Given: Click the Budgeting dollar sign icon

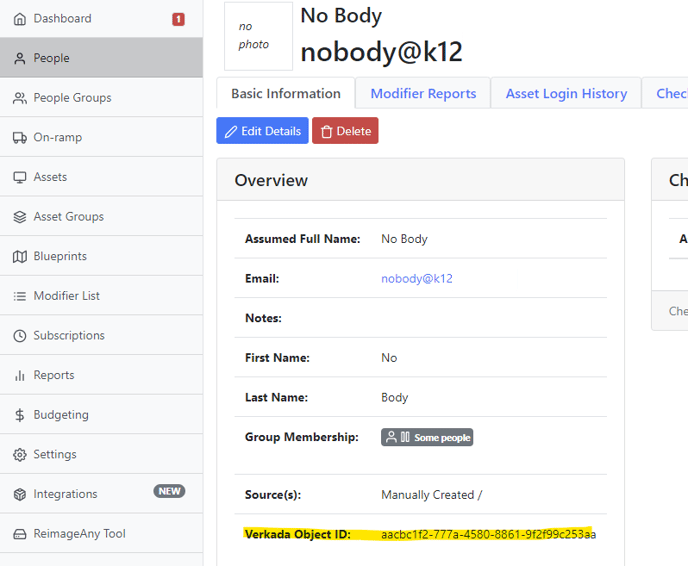Looking at the screenshot, I should point(20,415).
